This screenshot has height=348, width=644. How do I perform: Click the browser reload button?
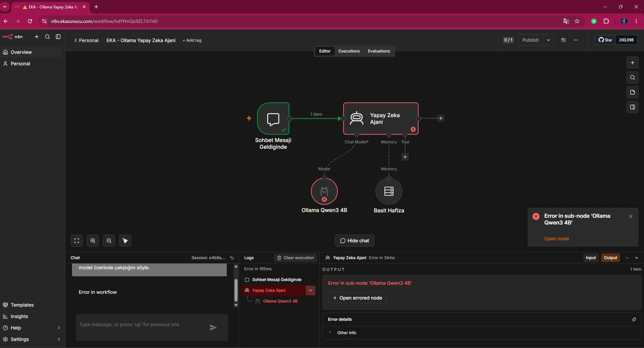(x=30, y=21)
